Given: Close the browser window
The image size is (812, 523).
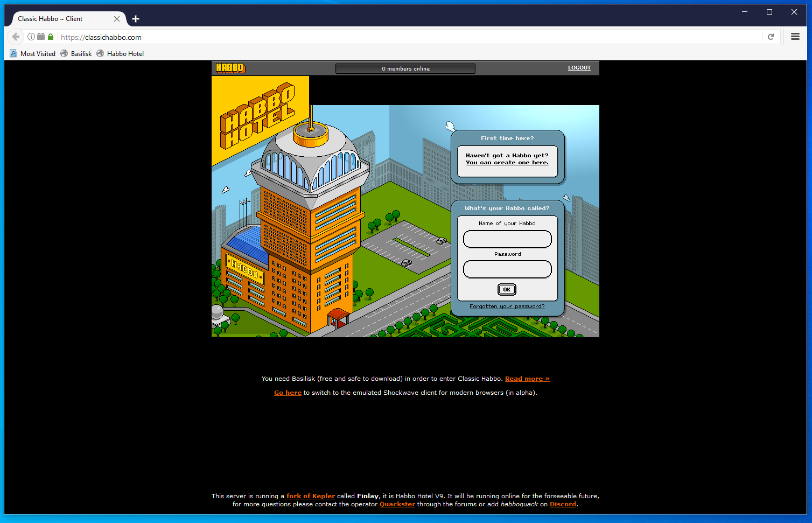Looking at the screenshot, I should click(x=794, y=12).
